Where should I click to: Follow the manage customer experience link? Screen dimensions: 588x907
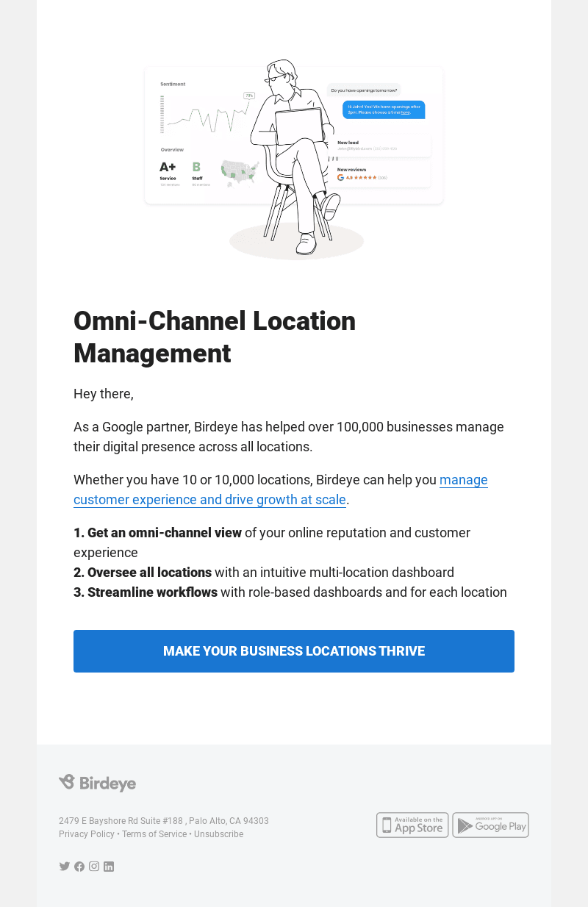(281, 490)
